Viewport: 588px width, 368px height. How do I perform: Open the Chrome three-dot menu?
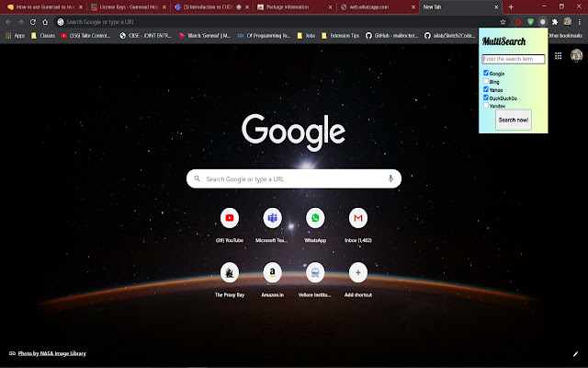coord(580,22)
